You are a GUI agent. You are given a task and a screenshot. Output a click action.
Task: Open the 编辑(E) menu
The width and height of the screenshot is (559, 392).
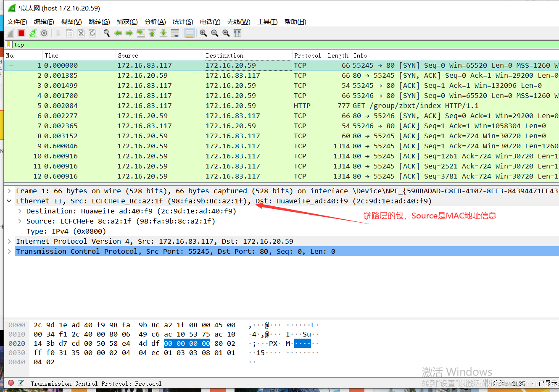tap(44, 22)
